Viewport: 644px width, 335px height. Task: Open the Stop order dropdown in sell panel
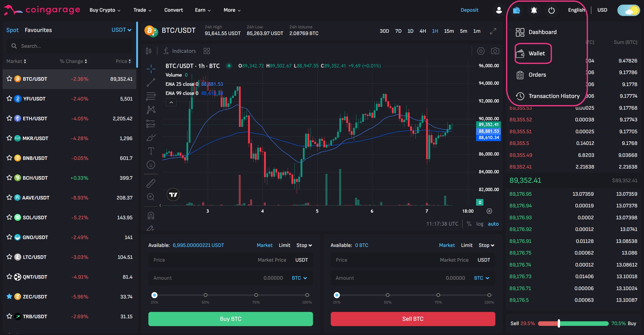coord(486,245)
